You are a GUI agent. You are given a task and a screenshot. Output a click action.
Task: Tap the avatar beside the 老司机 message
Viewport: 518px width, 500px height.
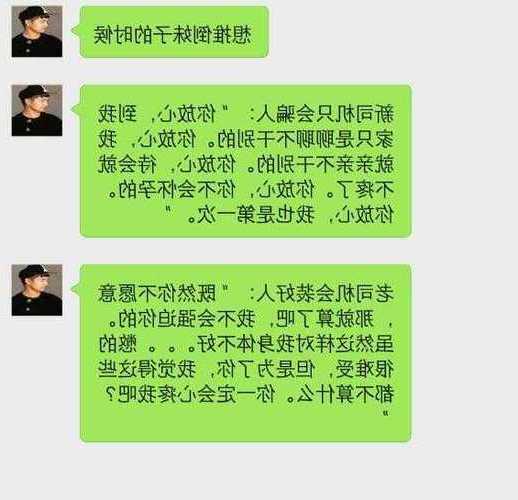37,290
